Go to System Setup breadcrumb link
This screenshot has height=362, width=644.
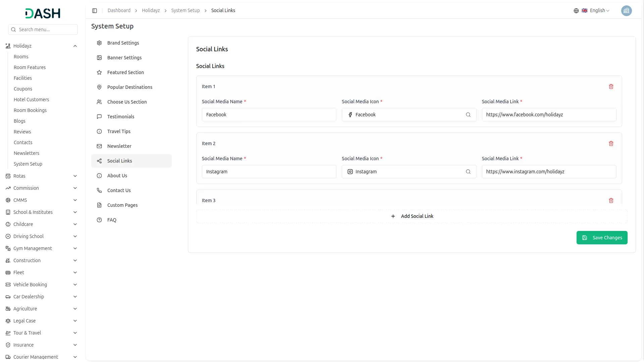185,10
